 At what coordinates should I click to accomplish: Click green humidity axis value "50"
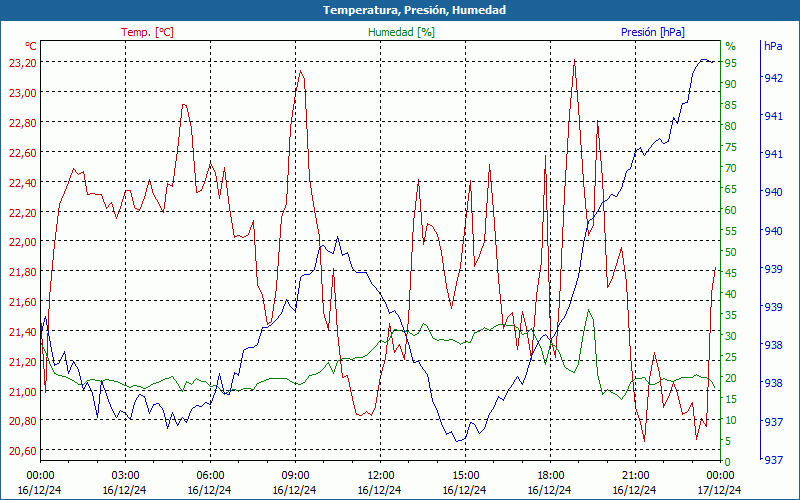point(731,252)
